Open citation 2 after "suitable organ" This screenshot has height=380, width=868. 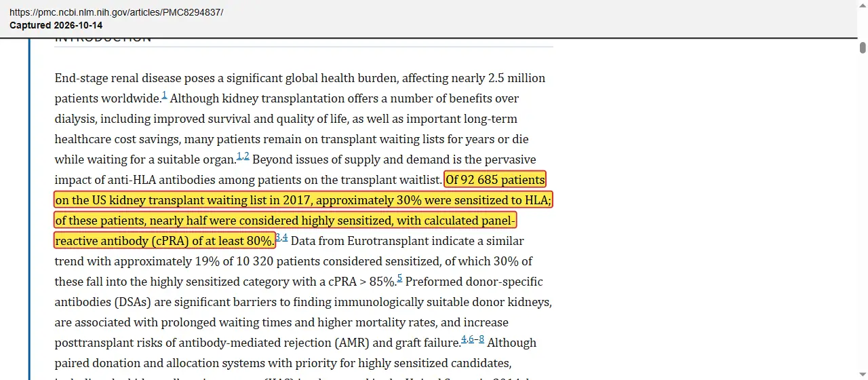[247, 157]
